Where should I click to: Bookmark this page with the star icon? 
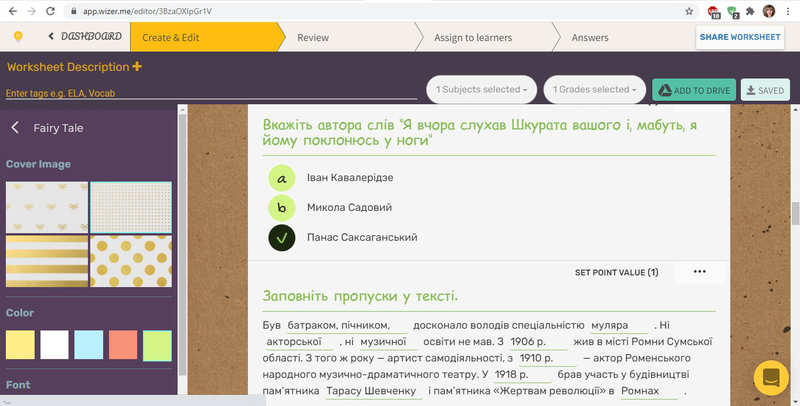(689, 11)
